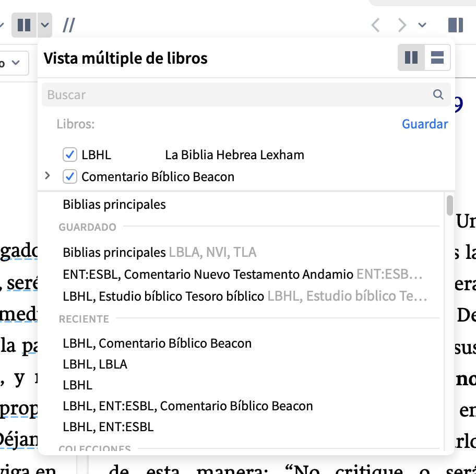The height and width of the screenshot is (474, 476).
Task: Select recent LBHL, Comentario Bíblico Beacon
Action: 157,343
